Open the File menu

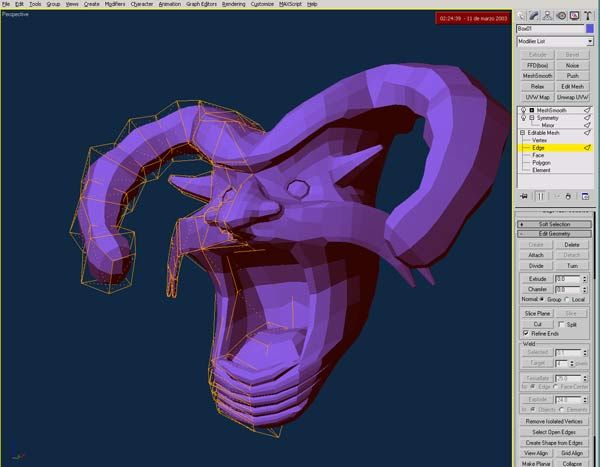pyautogui.click(x=6, y=4)
